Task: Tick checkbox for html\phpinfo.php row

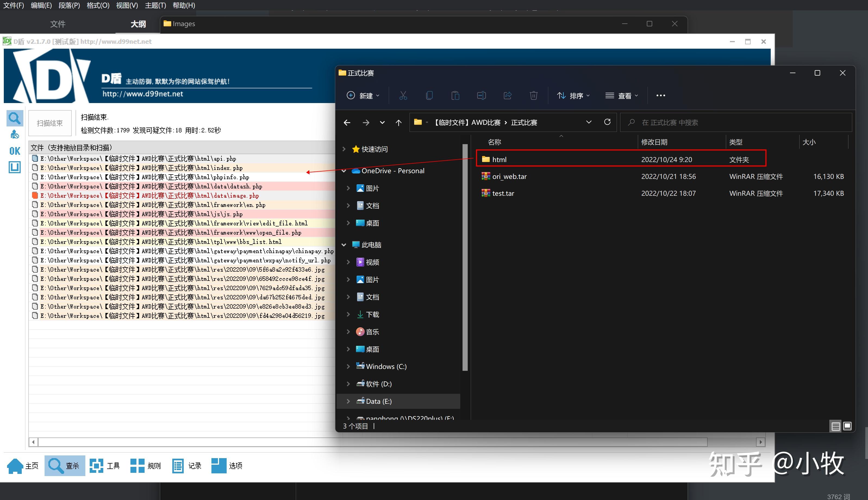Action: 35,177
